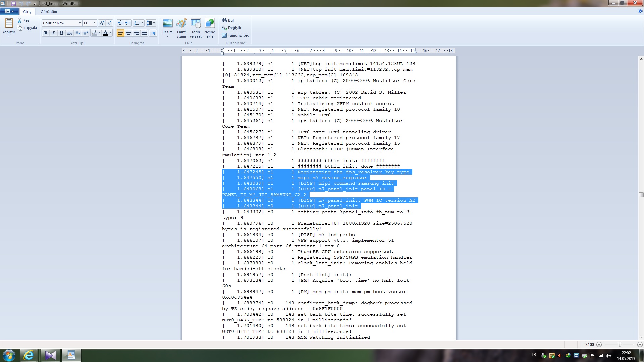Select all with Tümünü seç
The height and width of the screenshot is (362, 644).
coord(235,35)
